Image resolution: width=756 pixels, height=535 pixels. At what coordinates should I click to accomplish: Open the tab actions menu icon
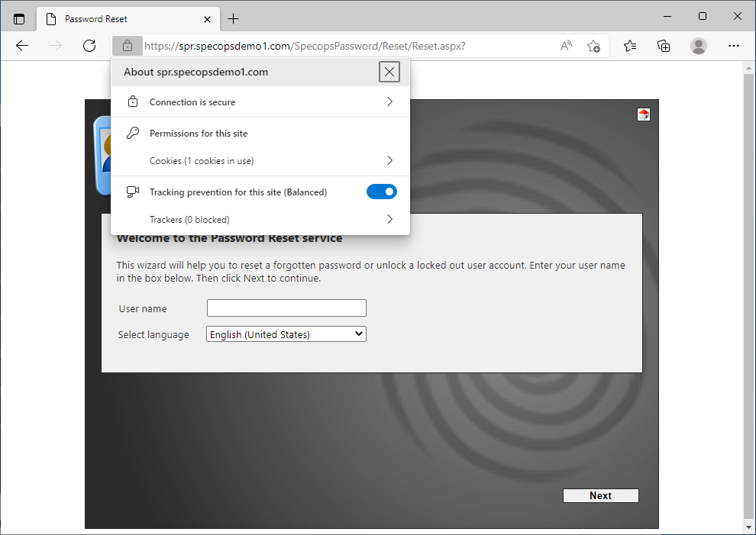click(x=19, y=19)
